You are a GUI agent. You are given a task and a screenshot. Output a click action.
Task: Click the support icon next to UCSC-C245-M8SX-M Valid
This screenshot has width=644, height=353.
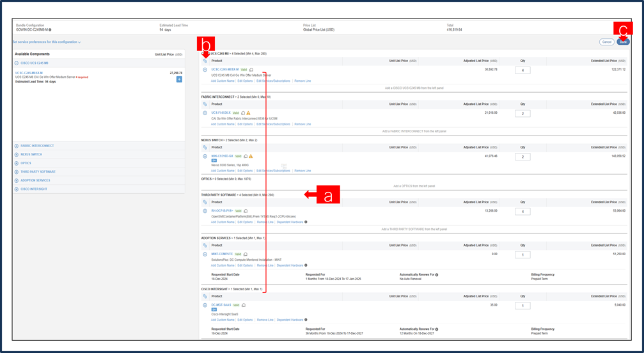point(251,70)
